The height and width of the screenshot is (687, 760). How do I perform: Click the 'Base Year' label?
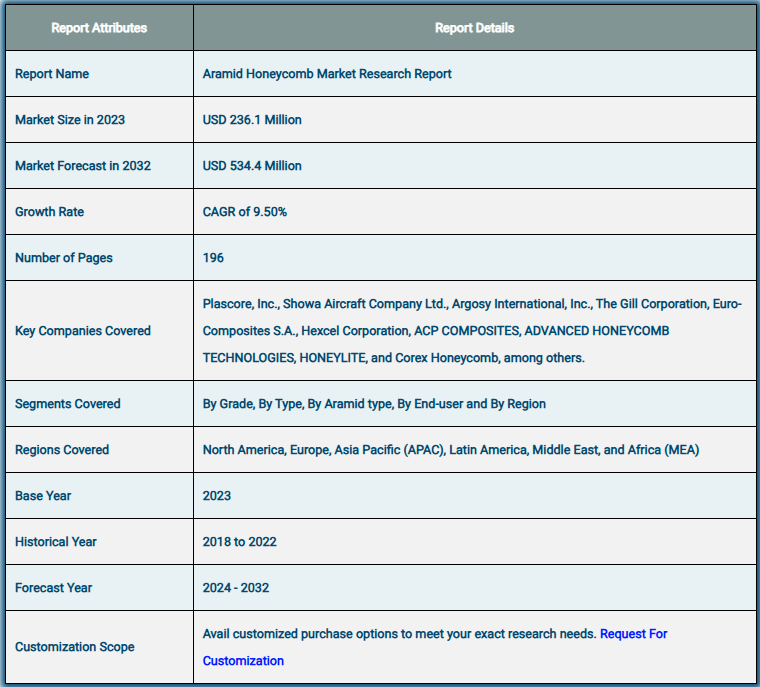coord(43,496)
